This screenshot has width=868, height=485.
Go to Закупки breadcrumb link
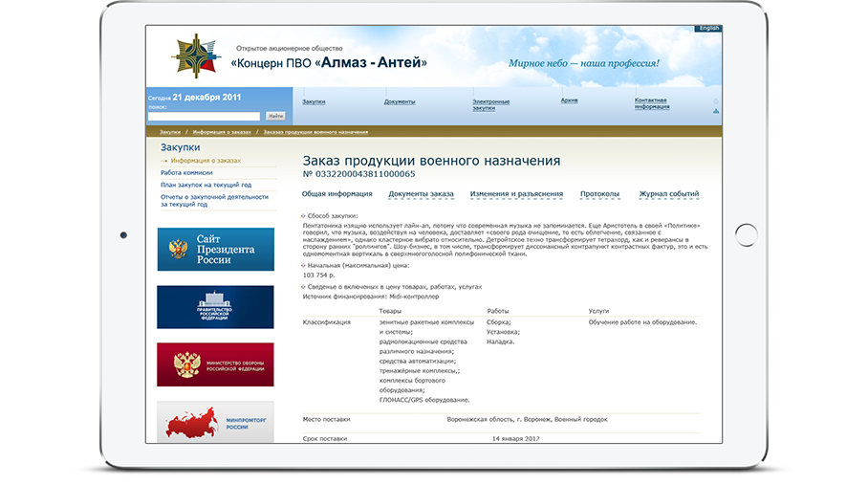click(x=170, y=132)
